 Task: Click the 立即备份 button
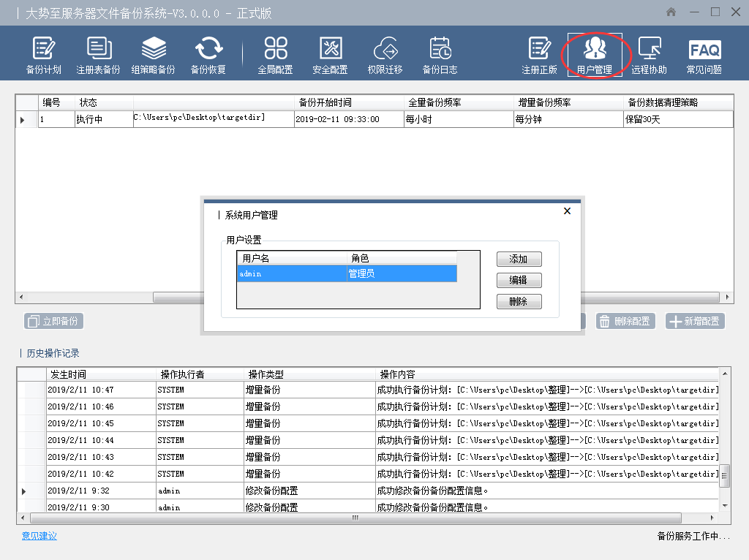pyautogui.click(x=53, y=321)
